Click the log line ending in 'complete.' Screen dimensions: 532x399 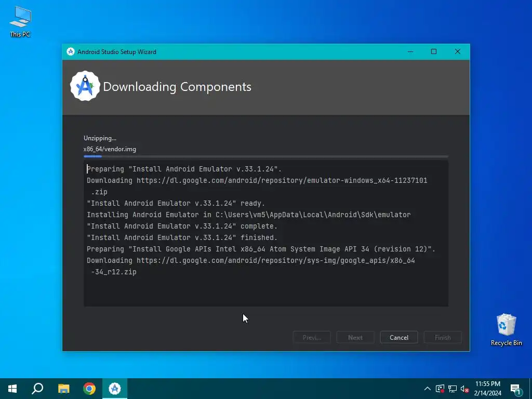coord(182,226)
